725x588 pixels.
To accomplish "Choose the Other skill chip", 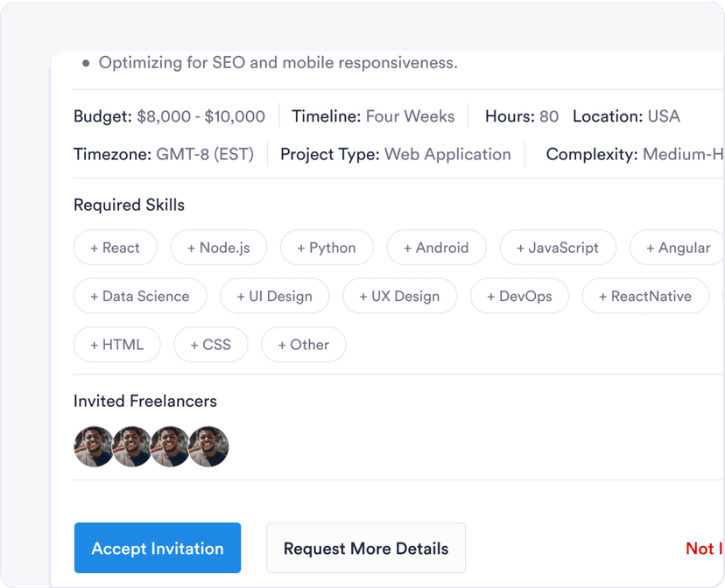I will tap(303, 345).
